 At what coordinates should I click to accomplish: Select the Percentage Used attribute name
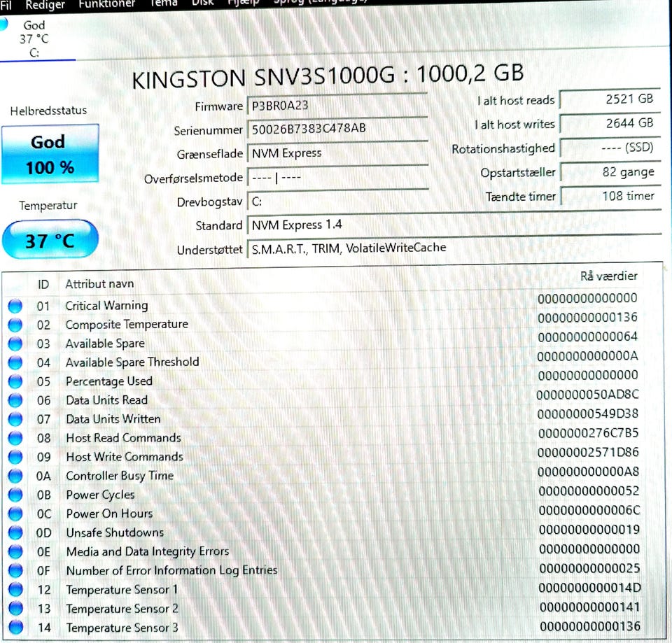(x=109, y=381)
